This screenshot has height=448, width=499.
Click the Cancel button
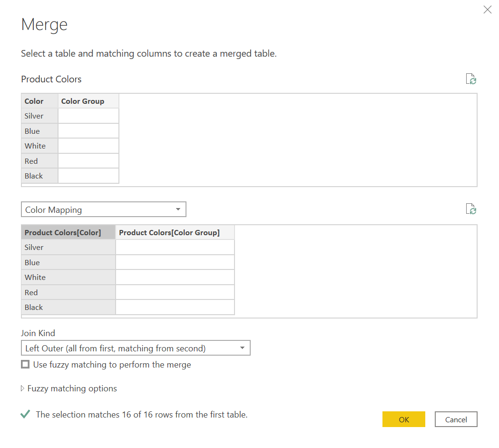point(456,419)
